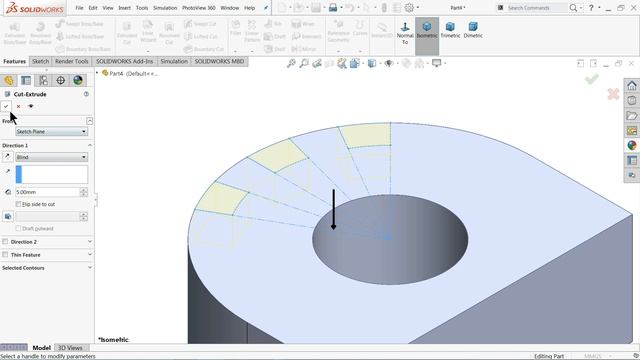The width and height of the screenshot is (640, 360).
Task: Switch to the SOLIDWORKS MBD tab
Action: pos(219,61)
